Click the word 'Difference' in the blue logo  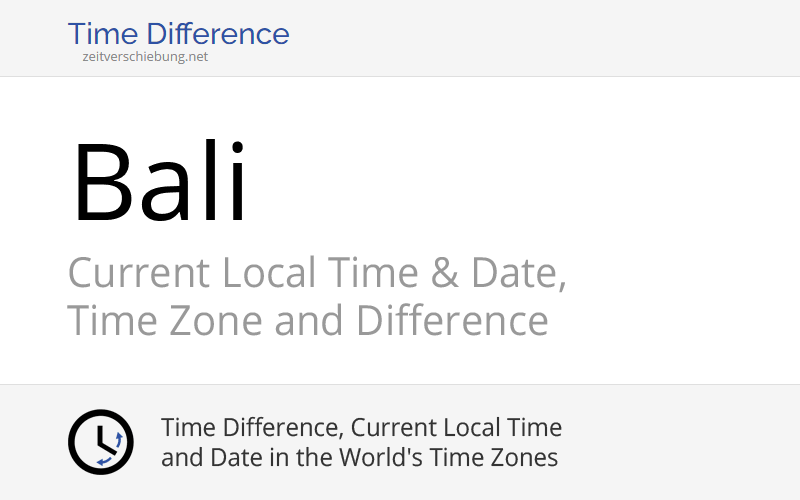coord(218,34)
